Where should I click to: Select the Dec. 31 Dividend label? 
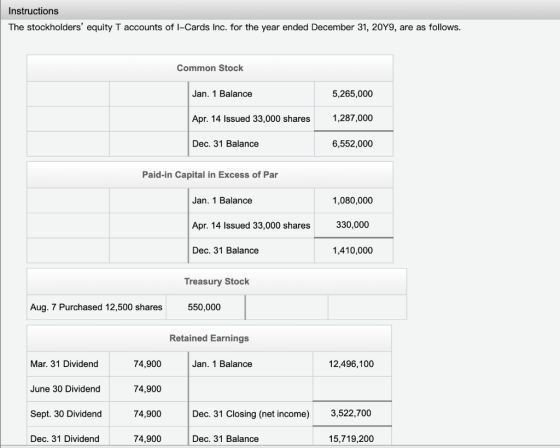[x=65, y=439]
